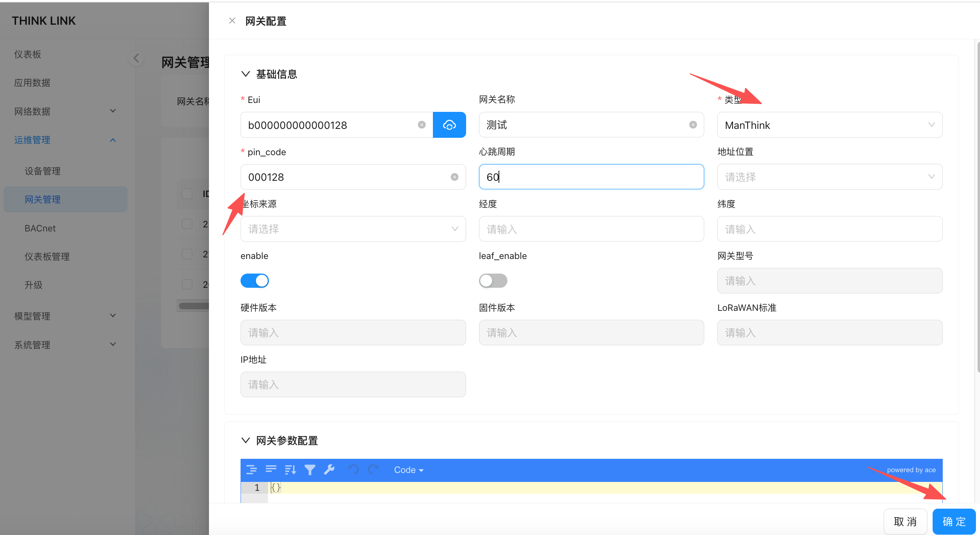980x535 pixels.
Task: Open the Code mode menu in the editor
Action: tap(409, 470)
